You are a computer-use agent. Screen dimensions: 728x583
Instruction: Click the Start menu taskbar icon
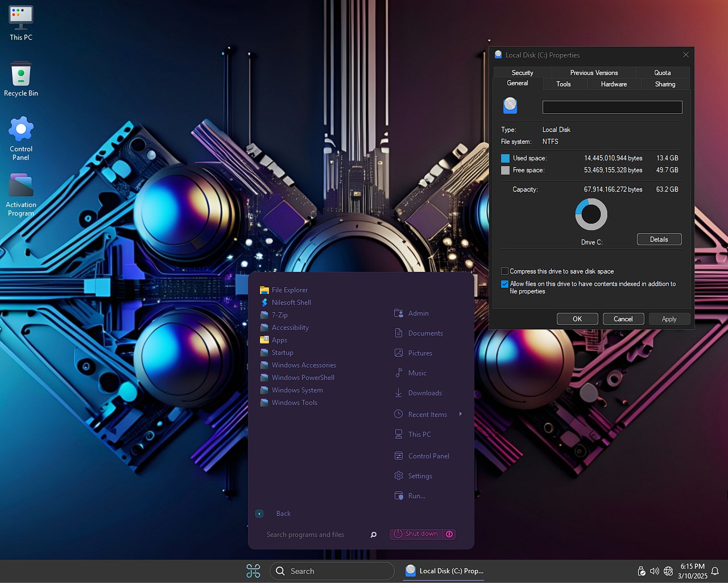pos(253,570)
